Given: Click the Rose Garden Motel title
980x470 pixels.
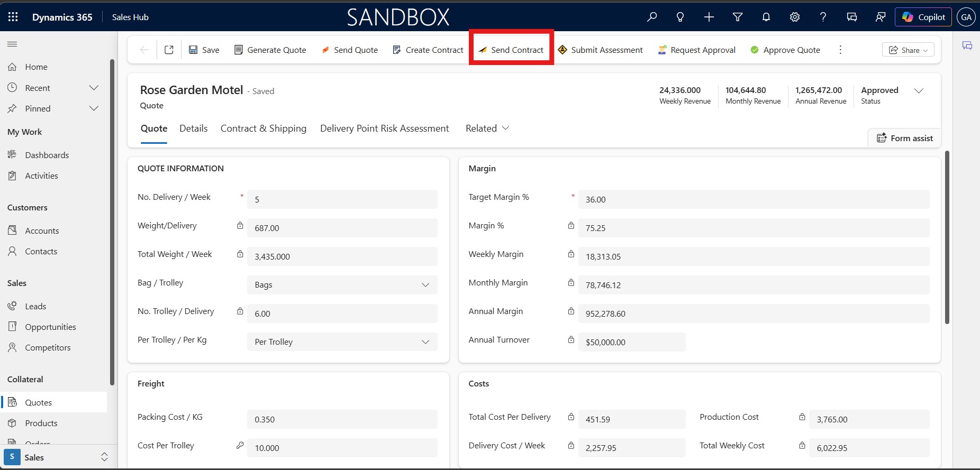Looking at the screenshot, I should point(192,90).
